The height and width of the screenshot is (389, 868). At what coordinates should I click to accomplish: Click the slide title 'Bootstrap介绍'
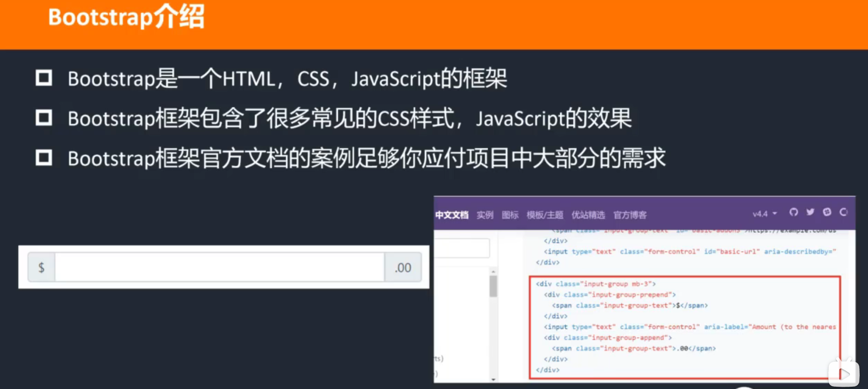126,17
